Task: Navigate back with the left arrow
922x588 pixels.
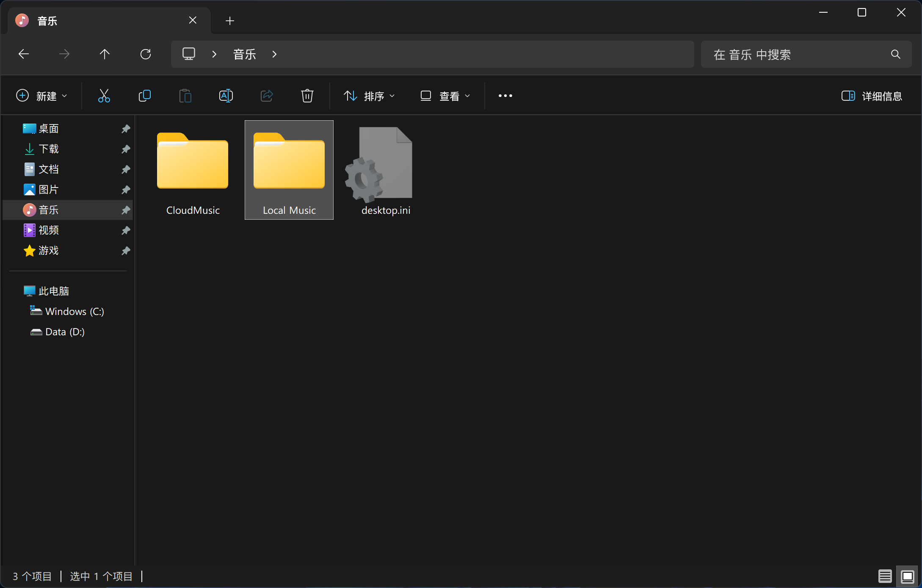Action: (24, 54)
